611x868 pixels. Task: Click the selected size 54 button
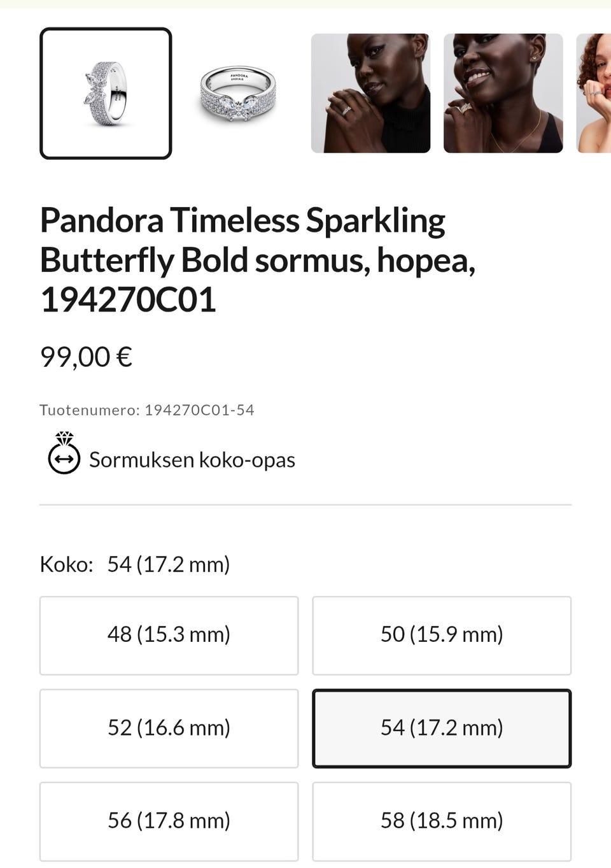pyautogui.click(x=442, y=728)
